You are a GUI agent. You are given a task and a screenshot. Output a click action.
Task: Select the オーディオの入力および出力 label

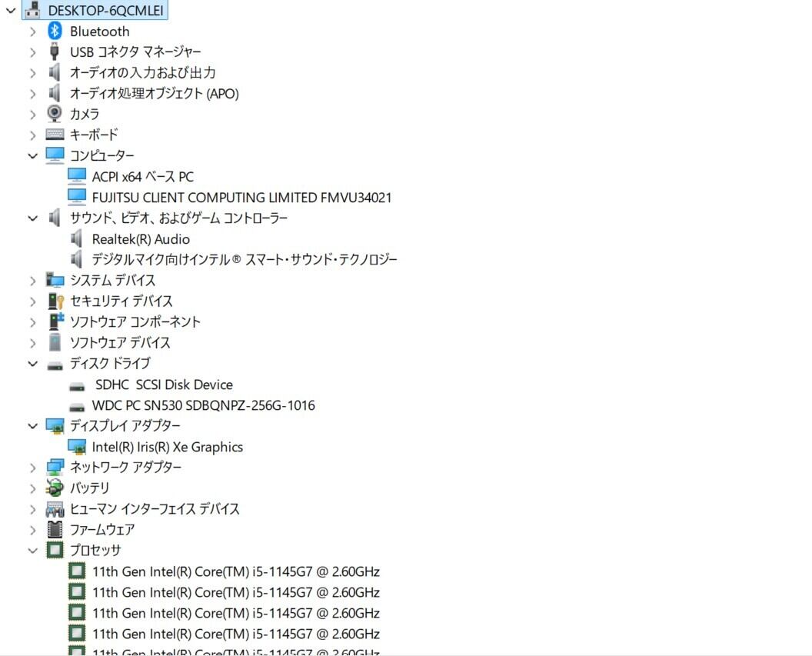pyautogui.click(x=143, y=72)
